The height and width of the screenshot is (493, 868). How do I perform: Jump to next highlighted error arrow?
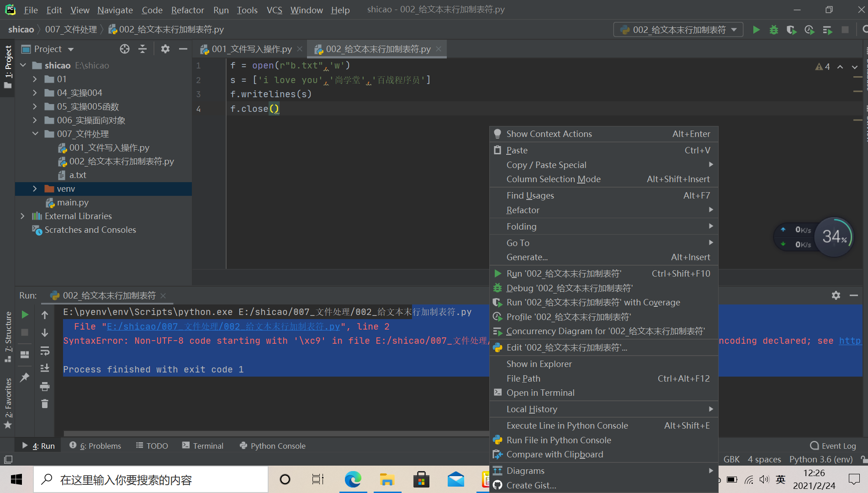tap(855, 67)
